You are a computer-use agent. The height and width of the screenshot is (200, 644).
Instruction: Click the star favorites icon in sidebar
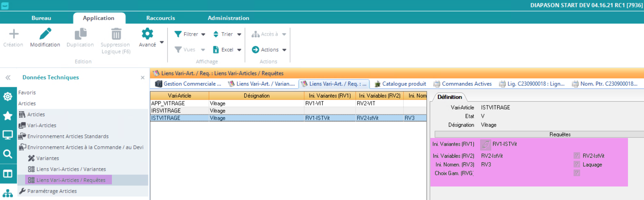[8, 116]
